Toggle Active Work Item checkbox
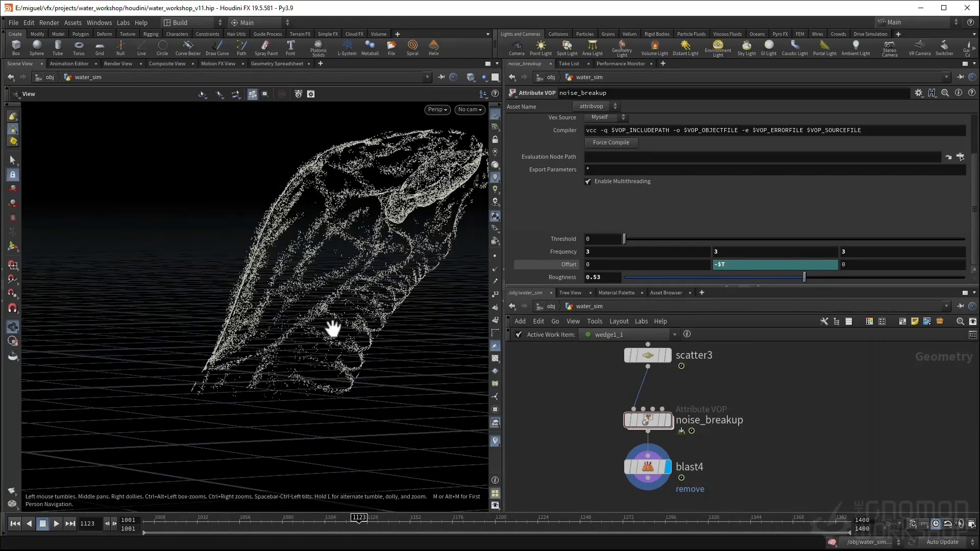The height and width of the screenshot is (551, 980). tap(519, 335)
